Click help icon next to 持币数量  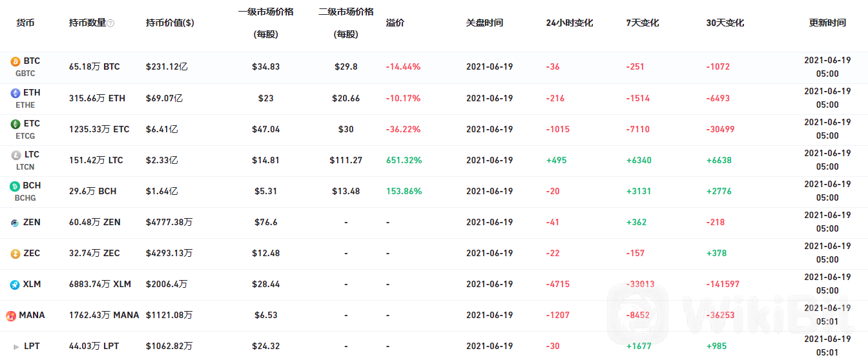(x=110, y=23)
